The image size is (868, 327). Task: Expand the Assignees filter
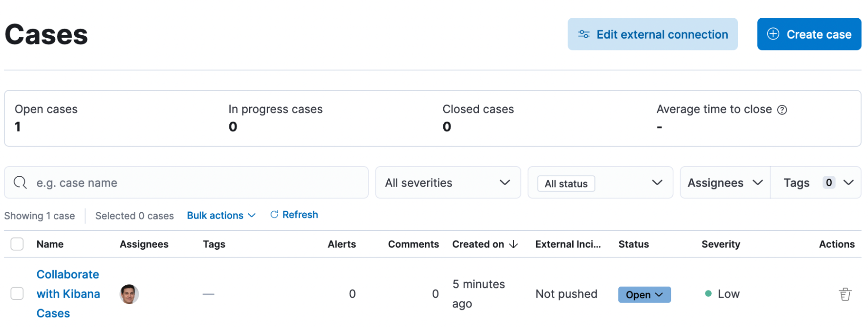tap(725, 183)
